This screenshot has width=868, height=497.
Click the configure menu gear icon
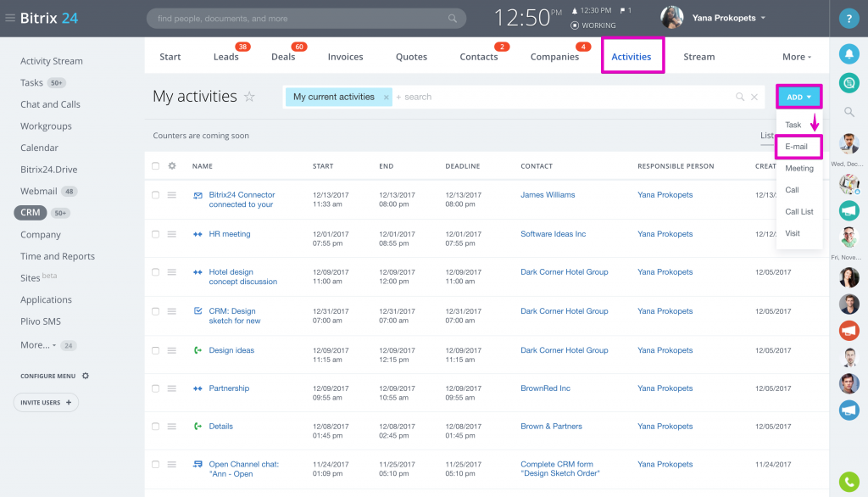(86, 376)
